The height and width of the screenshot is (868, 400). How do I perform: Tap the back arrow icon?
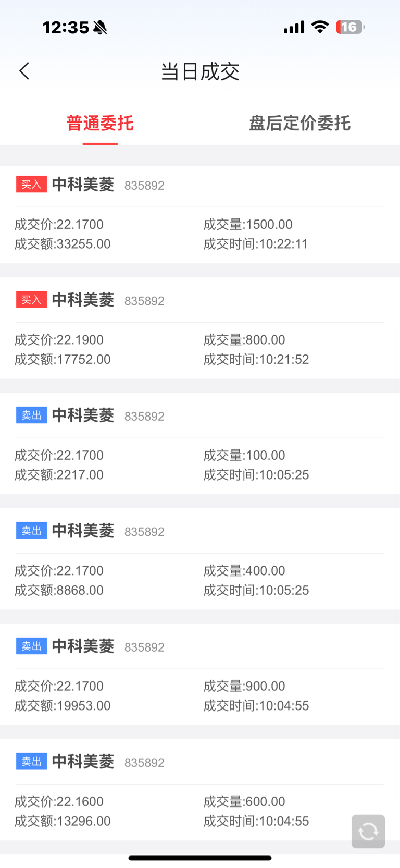[x=24, y=71]
